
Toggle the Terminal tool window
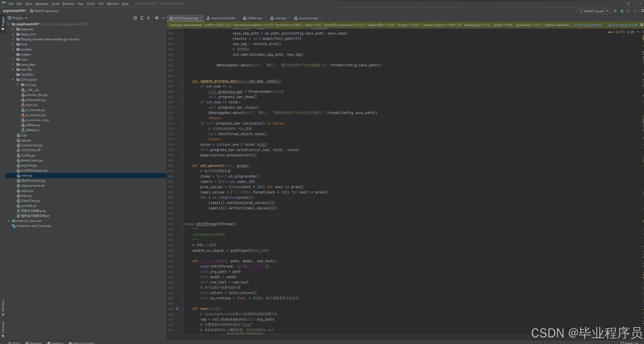click(55, 343)
